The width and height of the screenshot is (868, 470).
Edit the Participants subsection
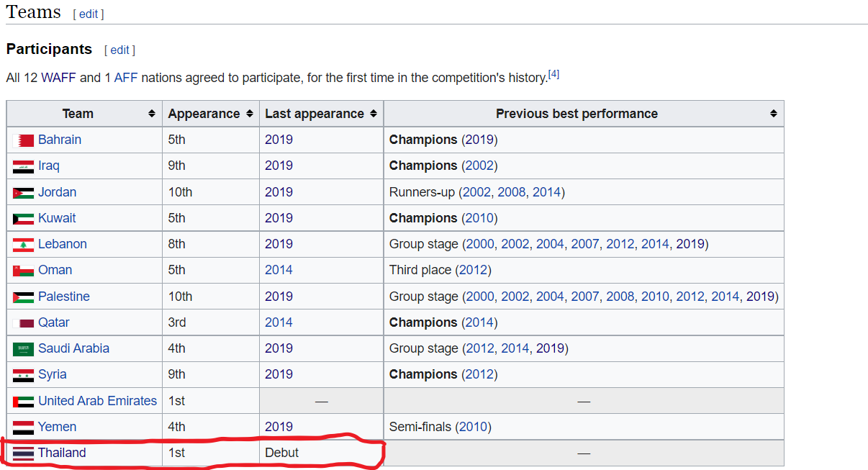[x=119, y=50]
